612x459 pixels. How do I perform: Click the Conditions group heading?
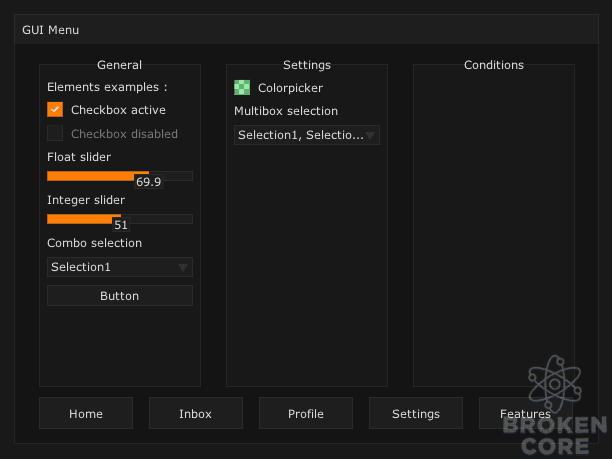click(494, 65)
